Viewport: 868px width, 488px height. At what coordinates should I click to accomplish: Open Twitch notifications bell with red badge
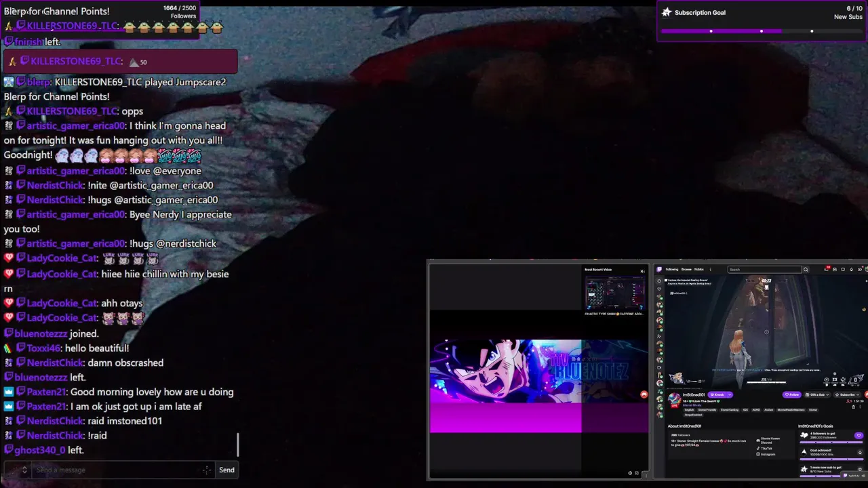[827, 269]
